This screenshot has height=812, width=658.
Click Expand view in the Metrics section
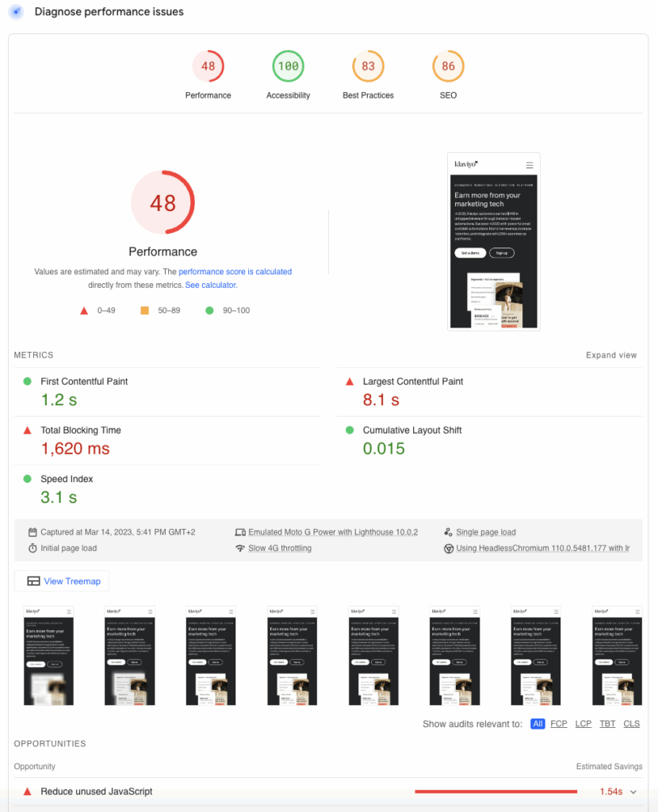pyautogui.click(x=611, y=355)
